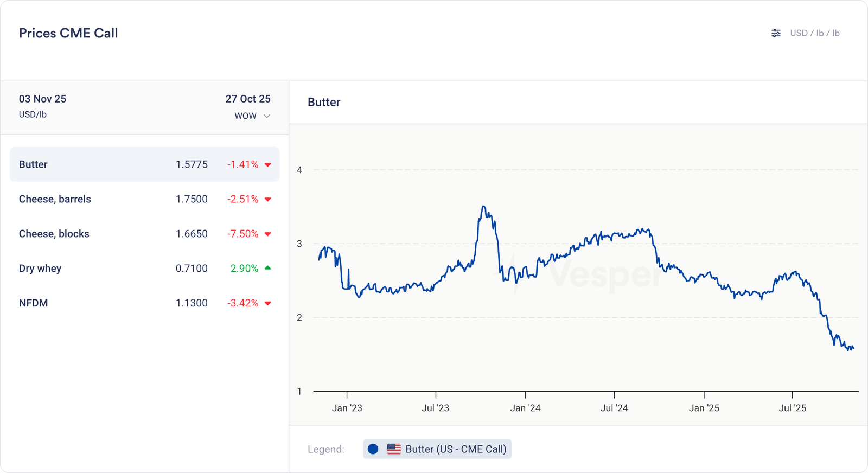The image size is (868, 473).
Task: Click the Jul '25 axis tick label
Action: 792,408
